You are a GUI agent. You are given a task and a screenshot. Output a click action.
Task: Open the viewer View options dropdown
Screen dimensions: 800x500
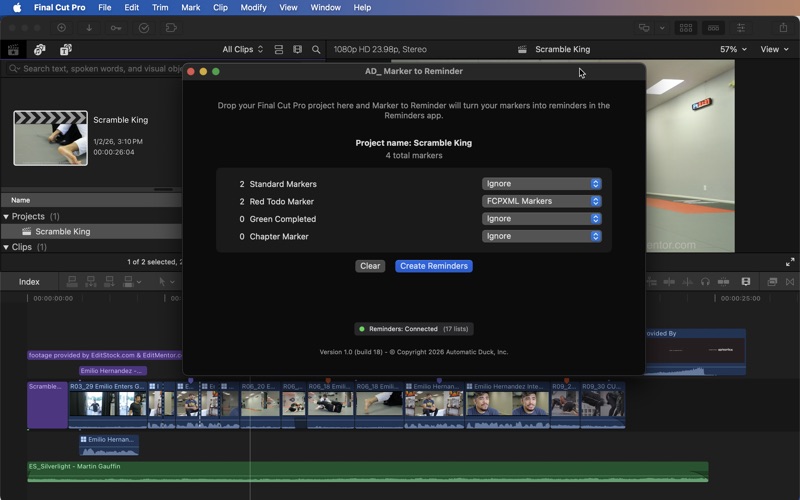tap(774, 49)
